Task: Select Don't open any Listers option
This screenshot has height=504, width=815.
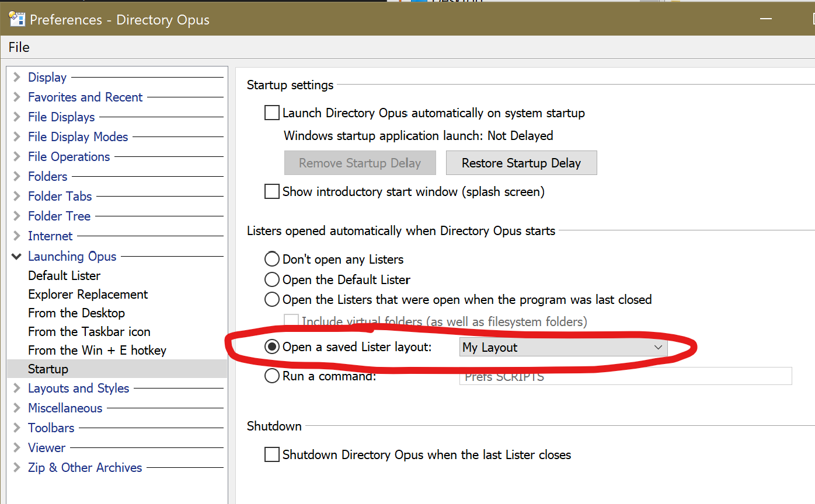Action: [x=272, y=259]
